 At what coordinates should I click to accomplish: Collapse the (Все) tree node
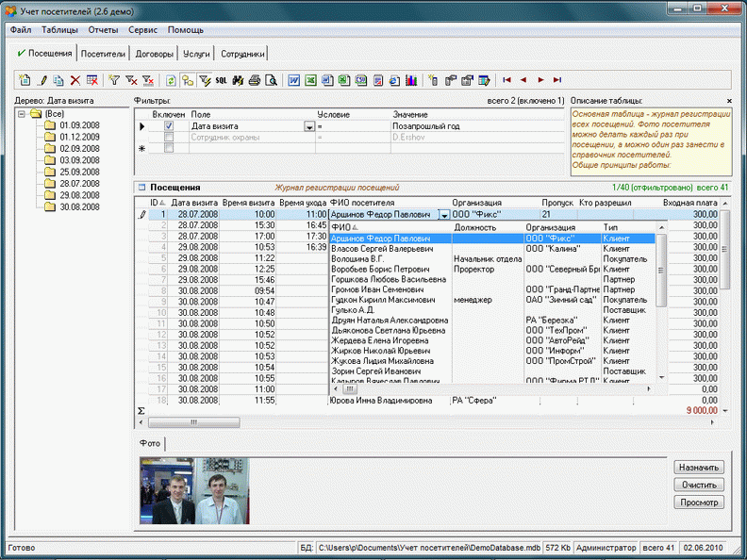(23, 113)
